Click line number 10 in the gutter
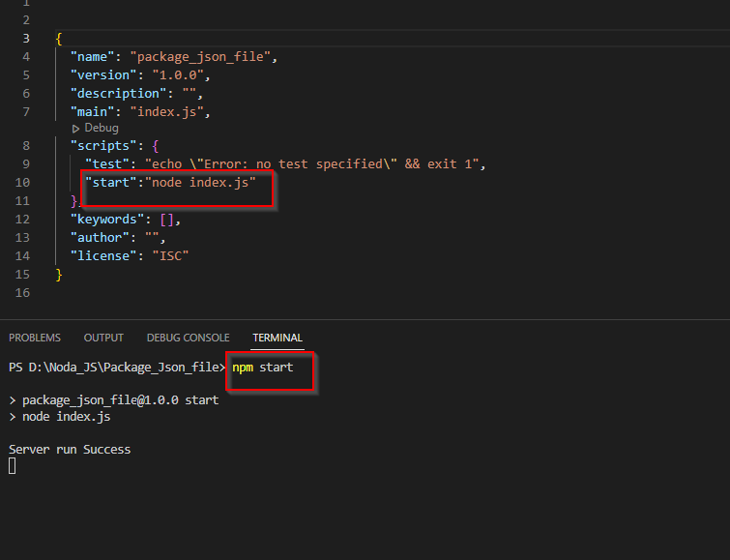This screenshot has width=730, height=560. 22,182
